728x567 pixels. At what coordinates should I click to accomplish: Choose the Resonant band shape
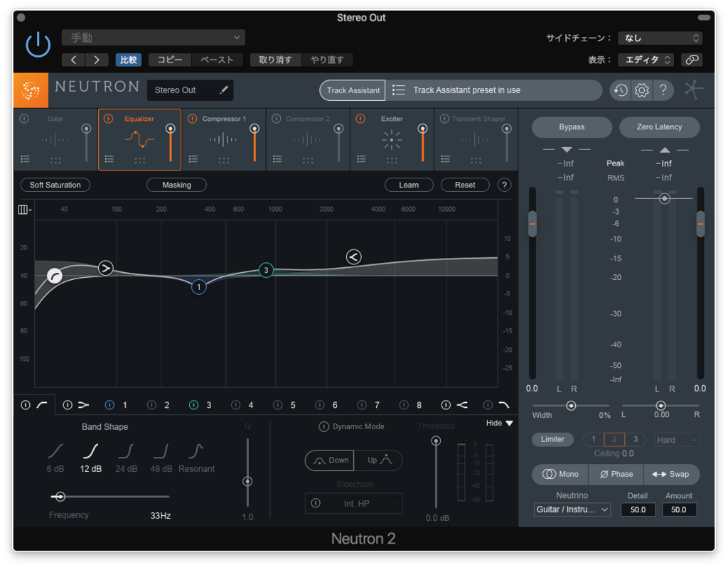pyautogui.click(x=196, y=458)
